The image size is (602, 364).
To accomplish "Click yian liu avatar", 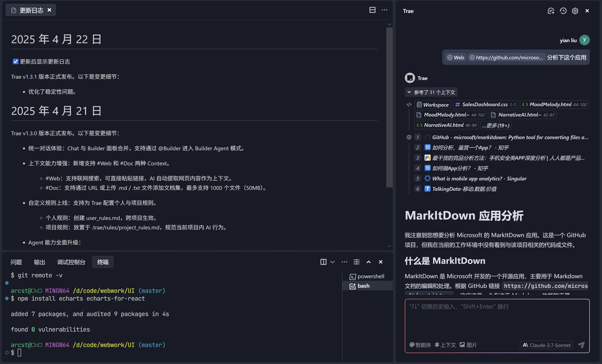I will pos(584,40).
